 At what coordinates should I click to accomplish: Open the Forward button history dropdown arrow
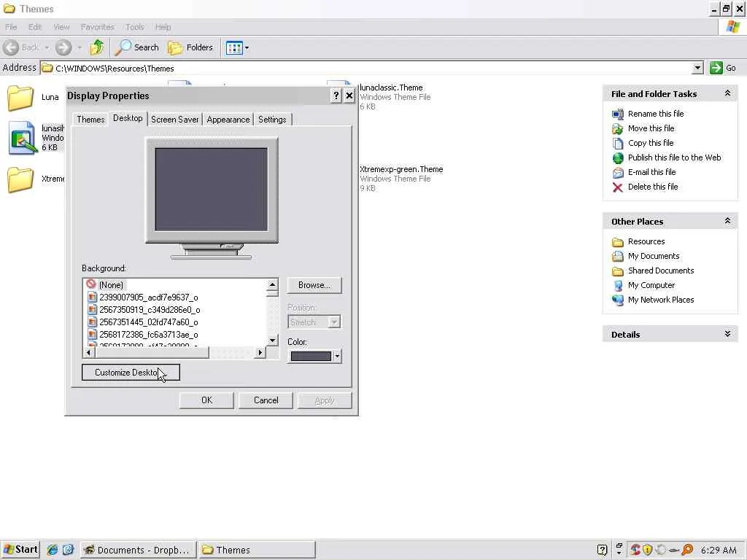point(80,47)
